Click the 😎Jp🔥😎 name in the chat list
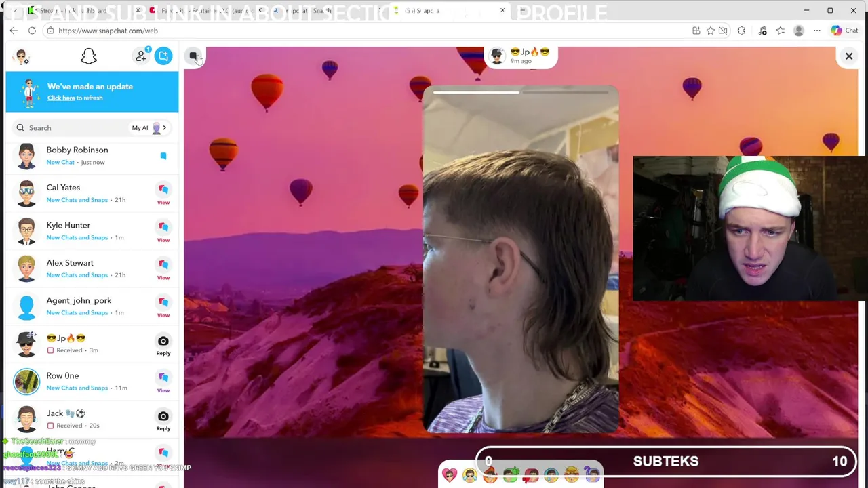868x488 pixels. click(66, 338)
